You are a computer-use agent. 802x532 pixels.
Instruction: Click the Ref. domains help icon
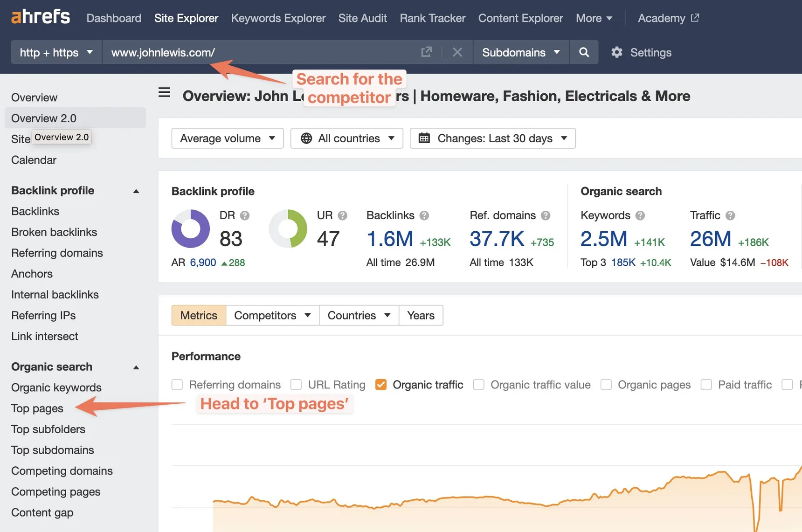pyautogui.click(x=546, y=215)
